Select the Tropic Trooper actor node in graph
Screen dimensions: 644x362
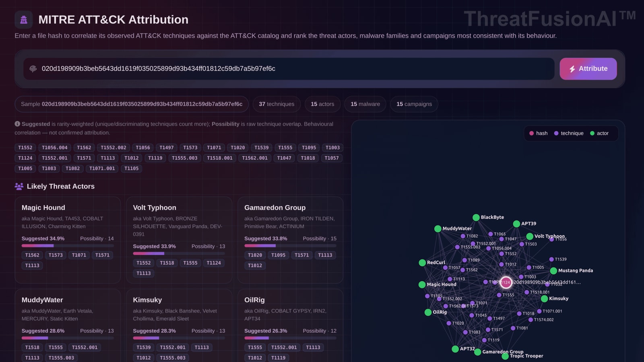[505, 356]
